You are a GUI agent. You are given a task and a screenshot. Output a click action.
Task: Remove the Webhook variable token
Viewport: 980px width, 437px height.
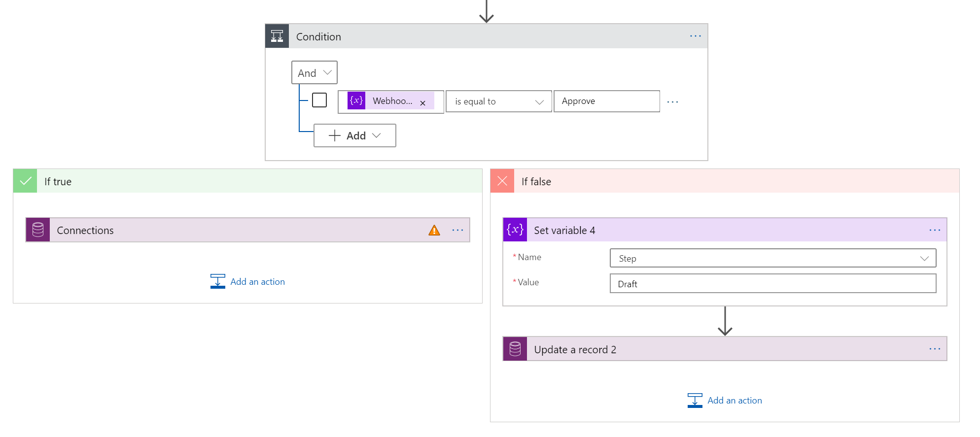[422, 103]
